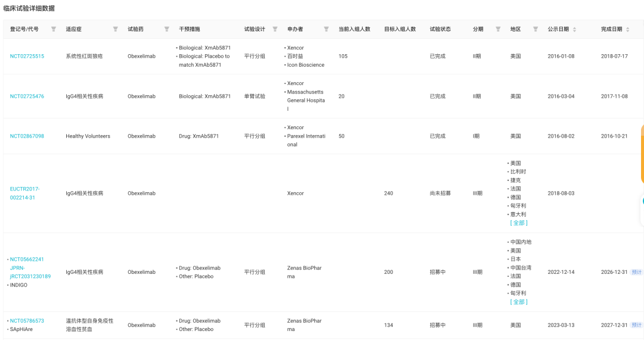644x340 pixels.
Task: Open filter for 分期 column
Action: click(x=498, y=29)
